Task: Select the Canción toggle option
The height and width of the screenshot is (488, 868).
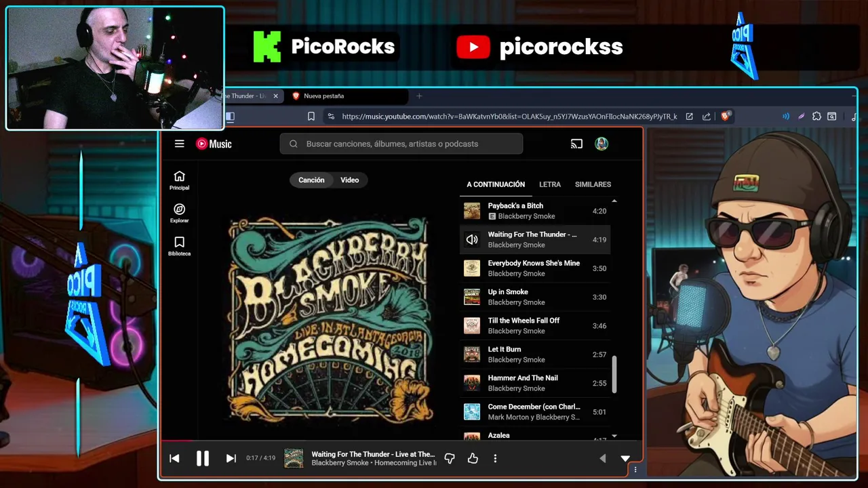Action: tap(311, 180)
